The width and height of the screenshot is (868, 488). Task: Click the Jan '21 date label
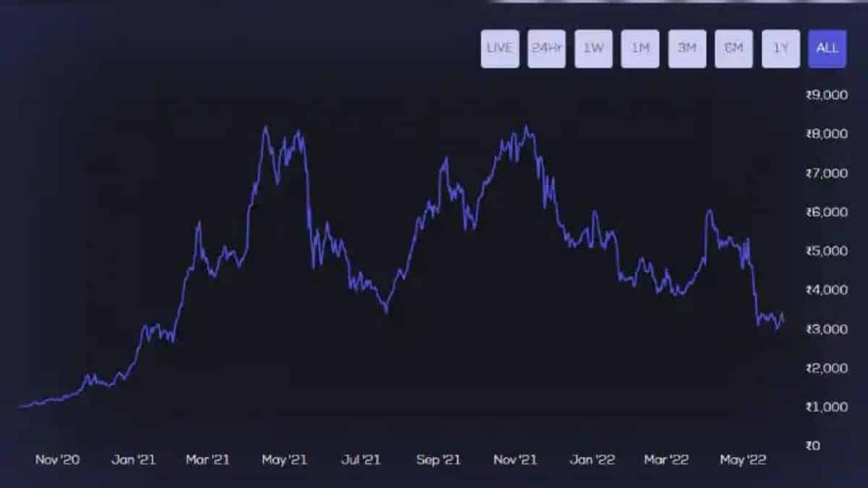coord(134,458)
